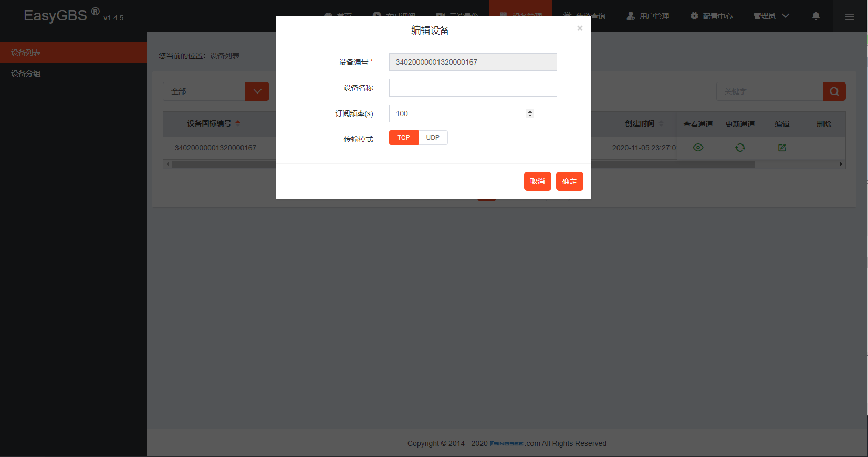Click the magnifier search button
This screenshot has height=457, width=868.
pyautogui.click(x=834, y=91)
